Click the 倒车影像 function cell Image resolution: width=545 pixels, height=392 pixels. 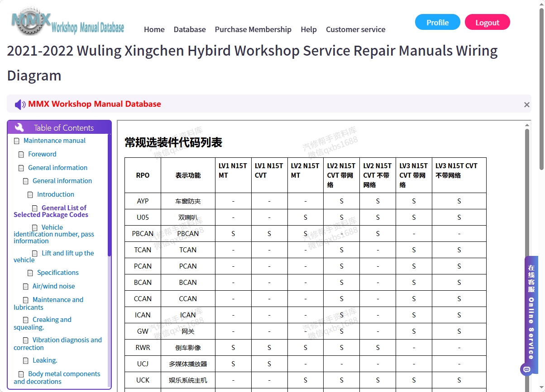coord(188,348)
